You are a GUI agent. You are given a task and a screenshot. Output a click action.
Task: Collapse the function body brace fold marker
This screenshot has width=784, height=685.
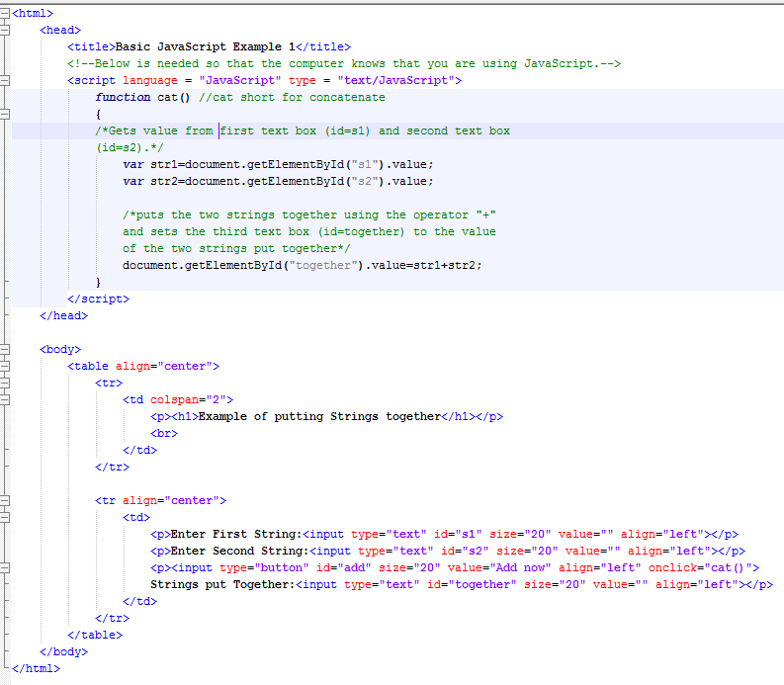[5, 115]
